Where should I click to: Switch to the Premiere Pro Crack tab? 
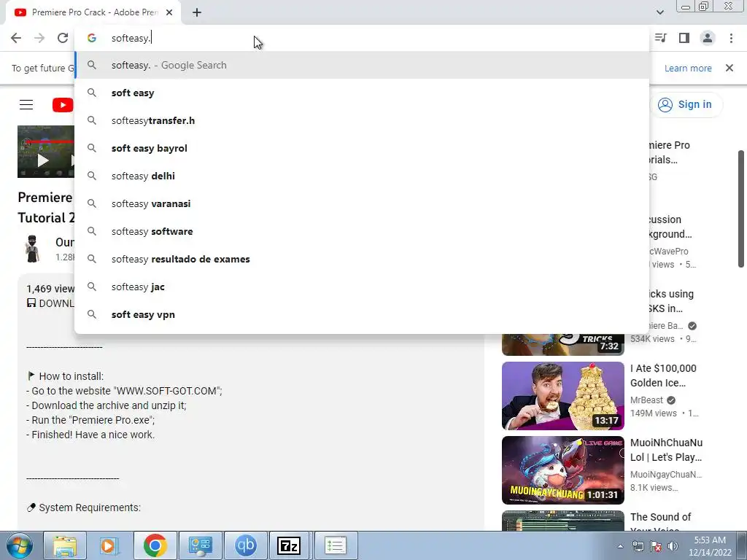pyautogui.click(x=94, y=13)
